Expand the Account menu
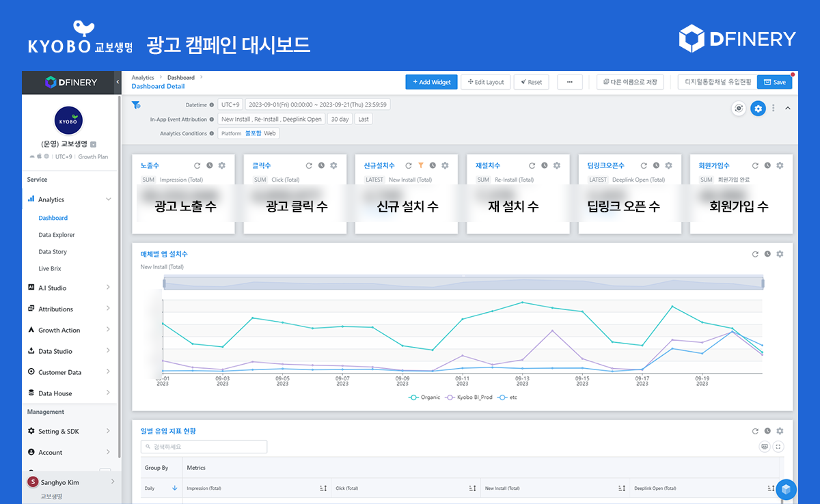Image resolution: width=820 pixels, height=504 pixels. (108, 452)
